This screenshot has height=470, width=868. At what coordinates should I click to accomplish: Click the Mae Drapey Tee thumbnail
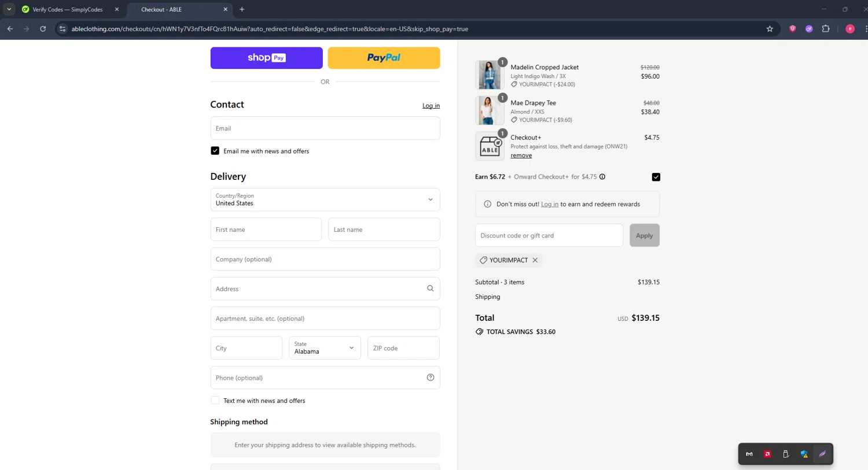pyautogui.click(x=490, y=110)
